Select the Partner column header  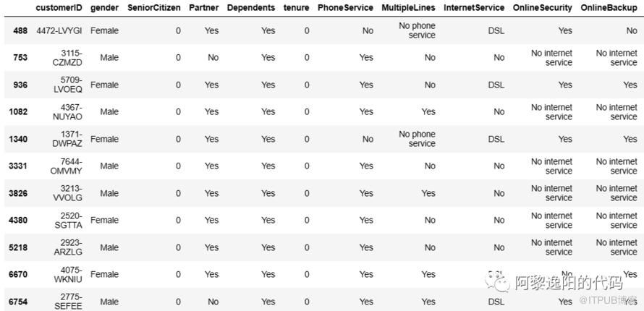(x=204, y=8)
